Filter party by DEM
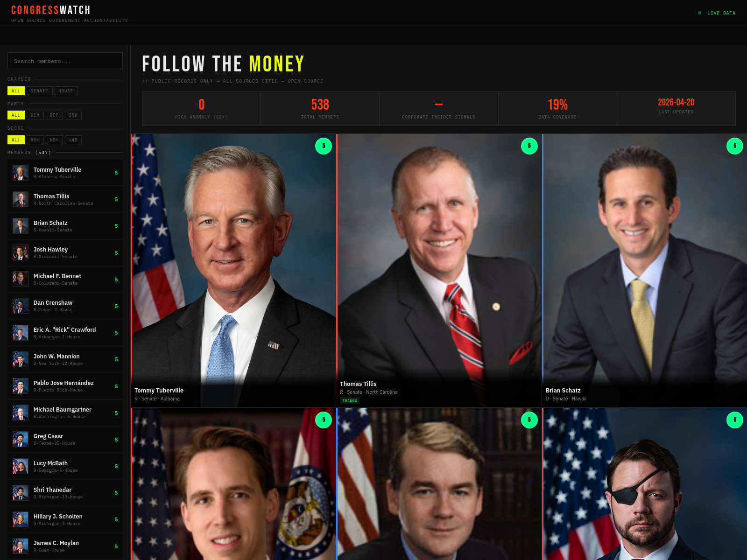747x560 pixels. coord(35,115)
